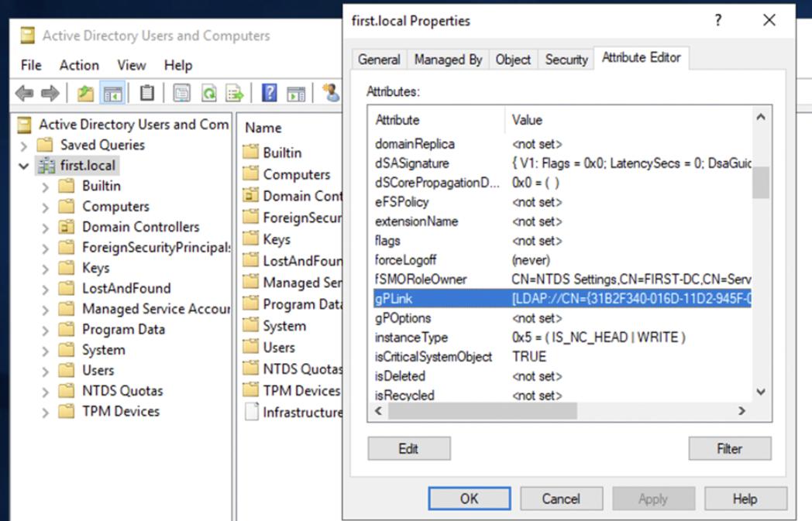The width and height of the screenshot is (812, 521).
Task: Expand the Users tree node
Action: click(45, 372)
